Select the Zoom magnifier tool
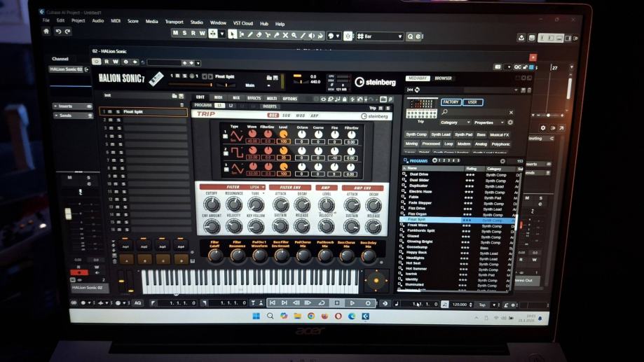This screenshot has height=362, width=644. pyautogui.click(x=294, y=36)
